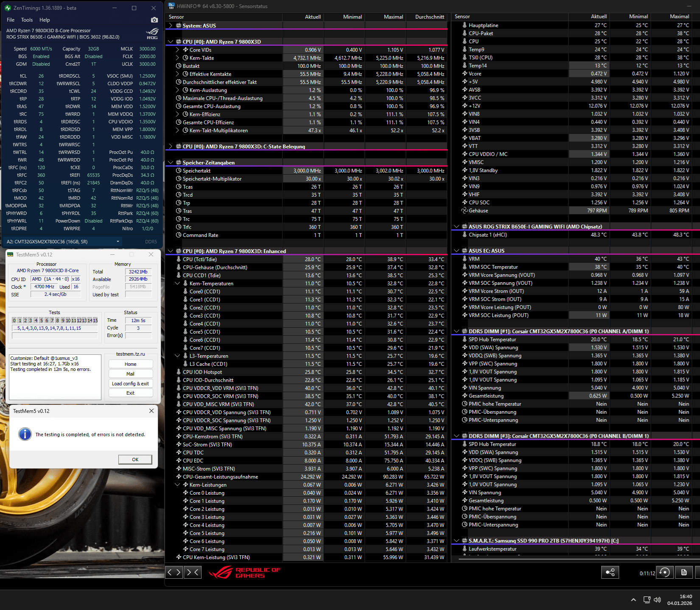Click the clock icon beside Bustakt
Viewport: 700px width, 610px height.
[179, 66]
